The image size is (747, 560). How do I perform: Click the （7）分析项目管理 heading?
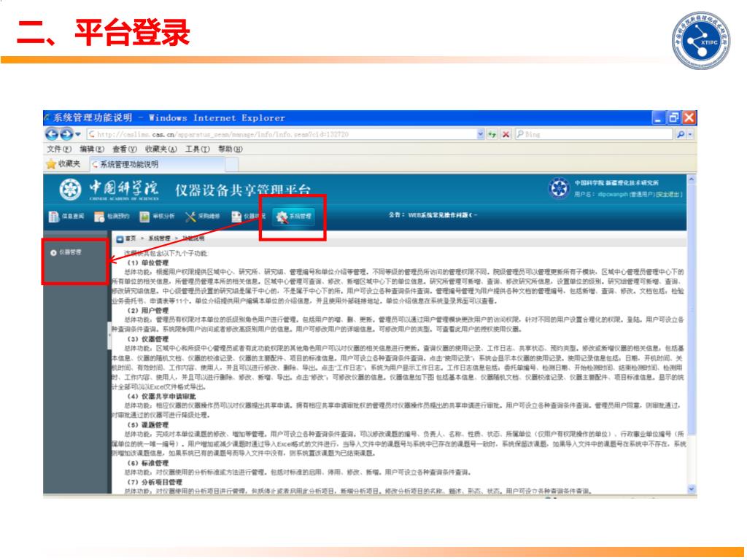point(155,482)
